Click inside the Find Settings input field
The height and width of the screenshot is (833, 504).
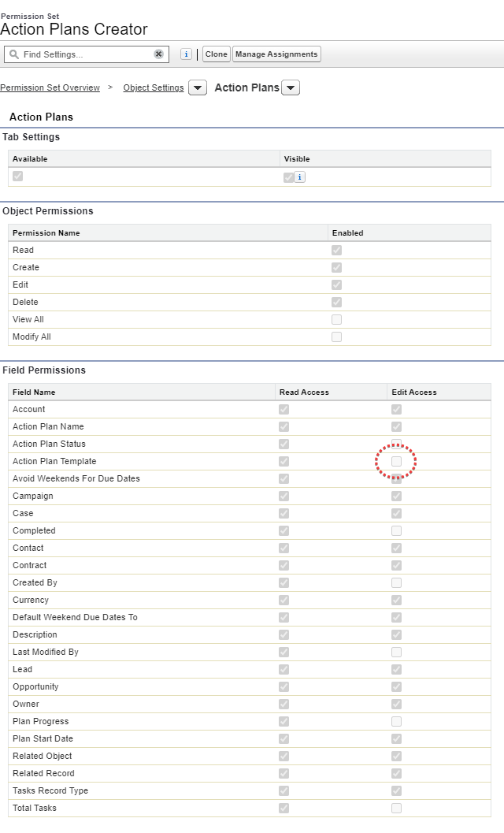click(87, 54)
